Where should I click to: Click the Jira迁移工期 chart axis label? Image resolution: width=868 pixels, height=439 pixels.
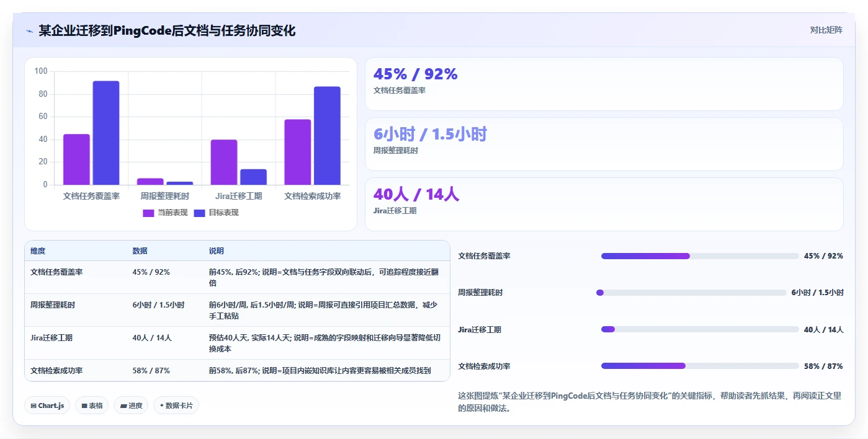[x=239, y=196]
